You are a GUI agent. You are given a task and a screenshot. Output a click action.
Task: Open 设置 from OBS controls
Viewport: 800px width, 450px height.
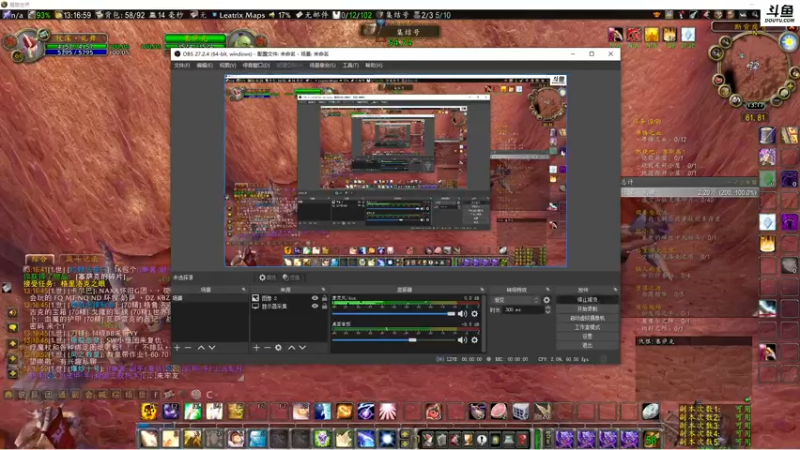[587, 336]
